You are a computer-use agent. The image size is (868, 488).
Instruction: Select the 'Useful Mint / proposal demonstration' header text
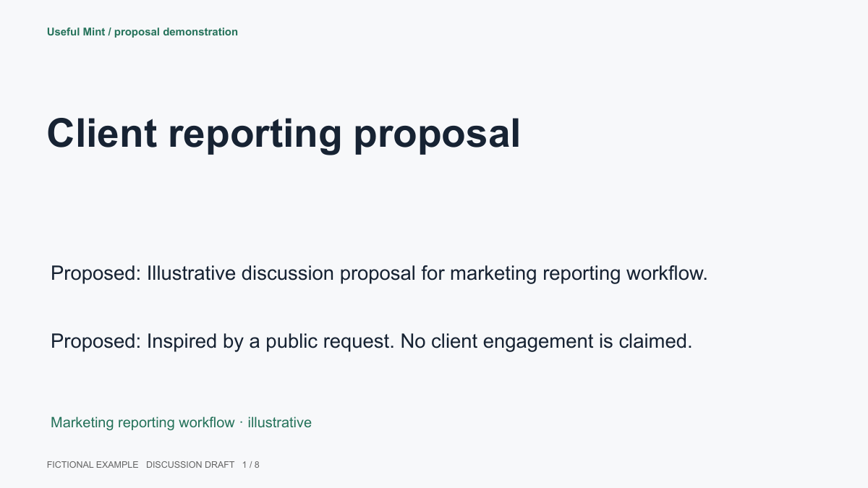tap(142, 32)
